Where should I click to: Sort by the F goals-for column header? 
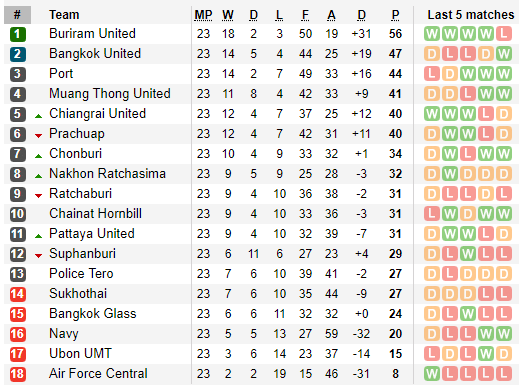tap(305, 15)
